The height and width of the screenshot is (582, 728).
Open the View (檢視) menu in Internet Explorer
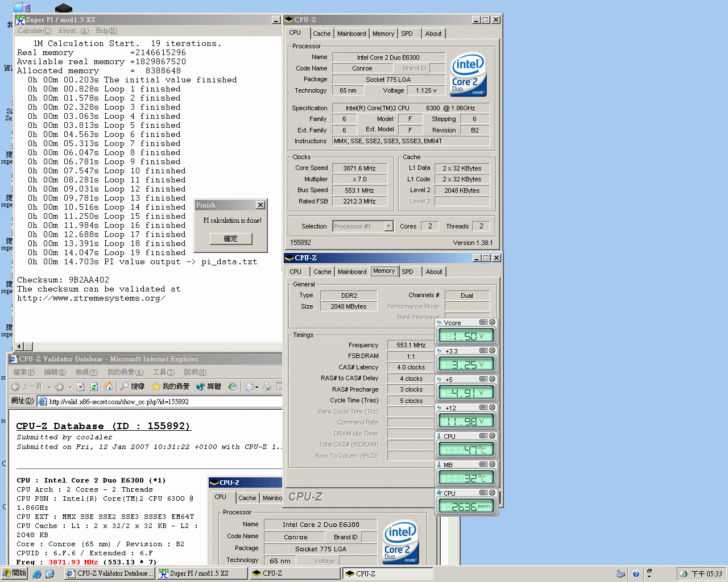[x=86, y=372]
